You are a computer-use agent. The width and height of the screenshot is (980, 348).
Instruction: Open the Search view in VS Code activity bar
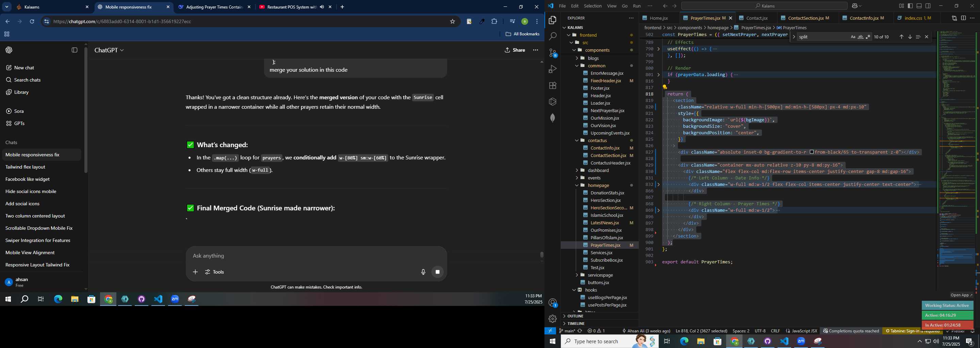point(552,36)
